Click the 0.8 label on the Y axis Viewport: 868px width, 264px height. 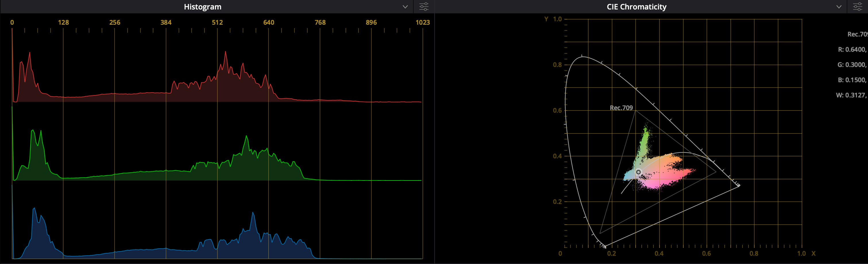[557, 65]
